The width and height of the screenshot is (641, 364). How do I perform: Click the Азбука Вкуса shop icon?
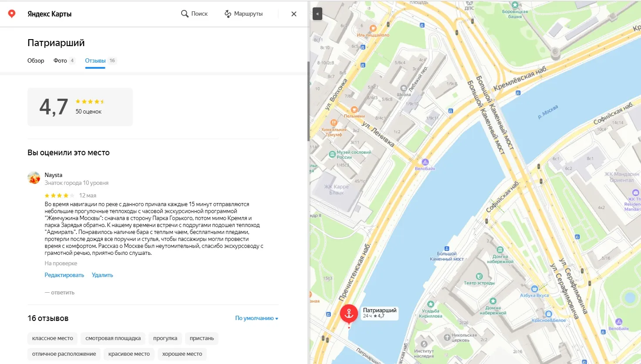tap(534, 289)
